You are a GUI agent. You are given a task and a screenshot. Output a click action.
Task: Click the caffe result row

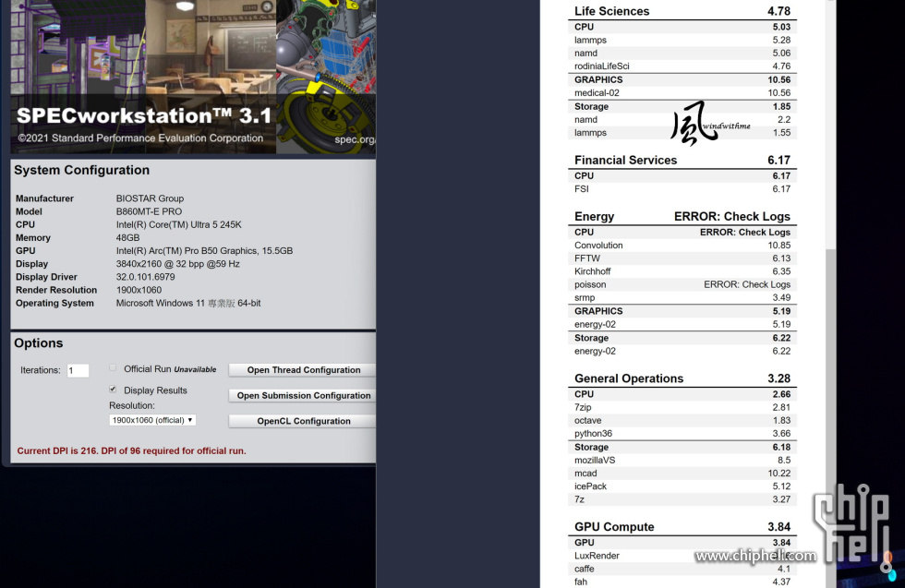tap(682, 569)
